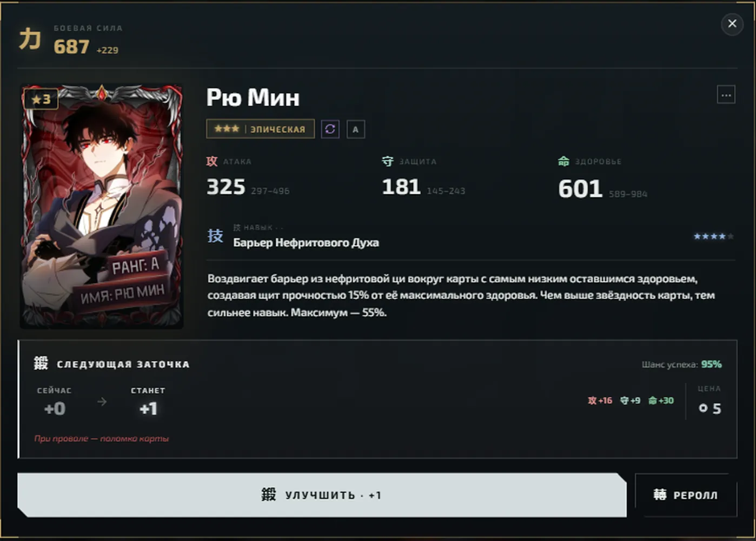Click the Боевая сила label
The image size is (756, 541).
pos(88,28)
